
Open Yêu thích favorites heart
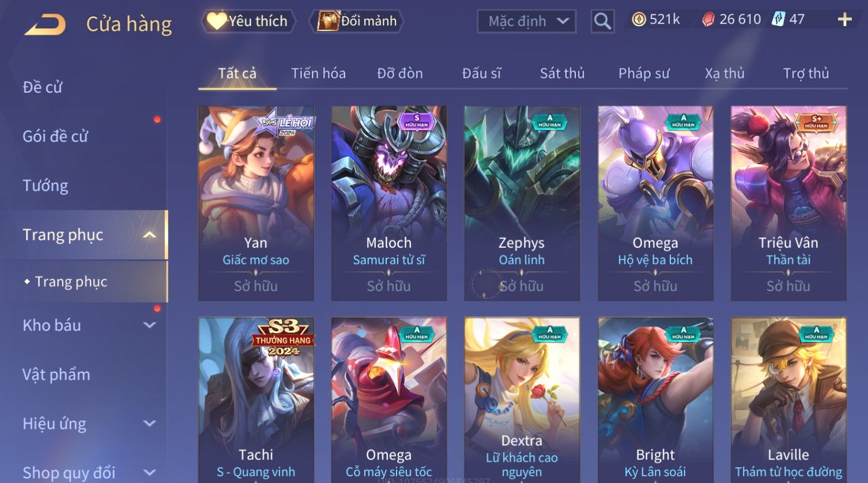(248, 21)
